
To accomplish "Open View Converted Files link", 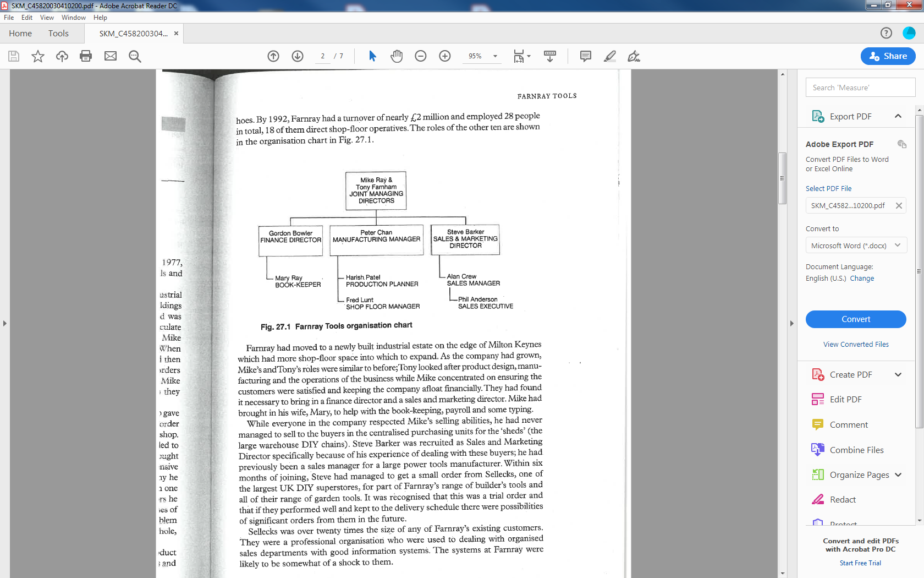I will [x=856, y=344].
